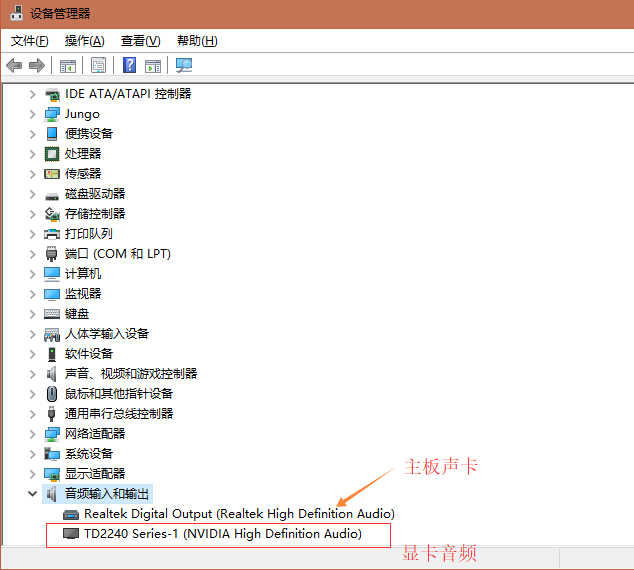Screen dimensions: 634x570
Task: Expand the 监视器 node
Action: click(33, 294)
